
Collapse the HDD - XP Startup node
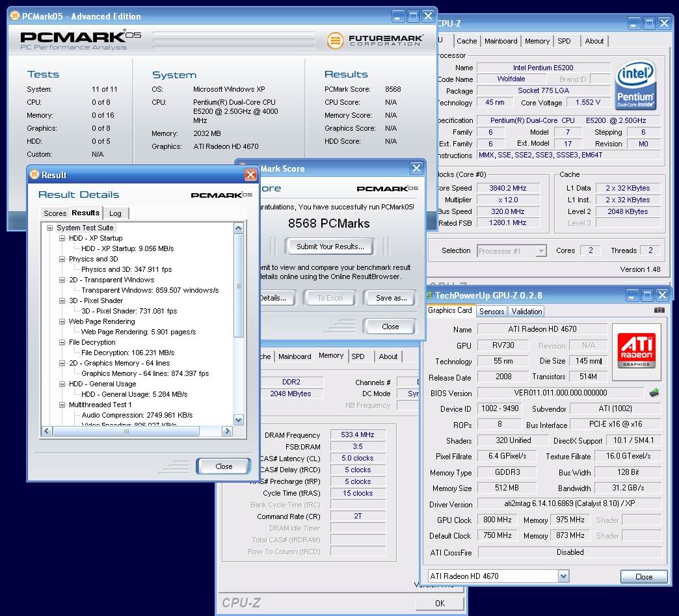62,238
